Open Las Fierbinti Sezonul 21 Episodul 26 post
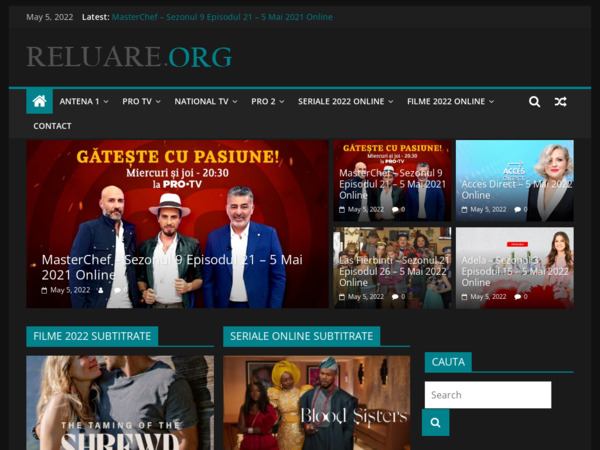Image resolution: width=600 pixels, height=450 pixels. pyautogui.click(x=393, y=271)
